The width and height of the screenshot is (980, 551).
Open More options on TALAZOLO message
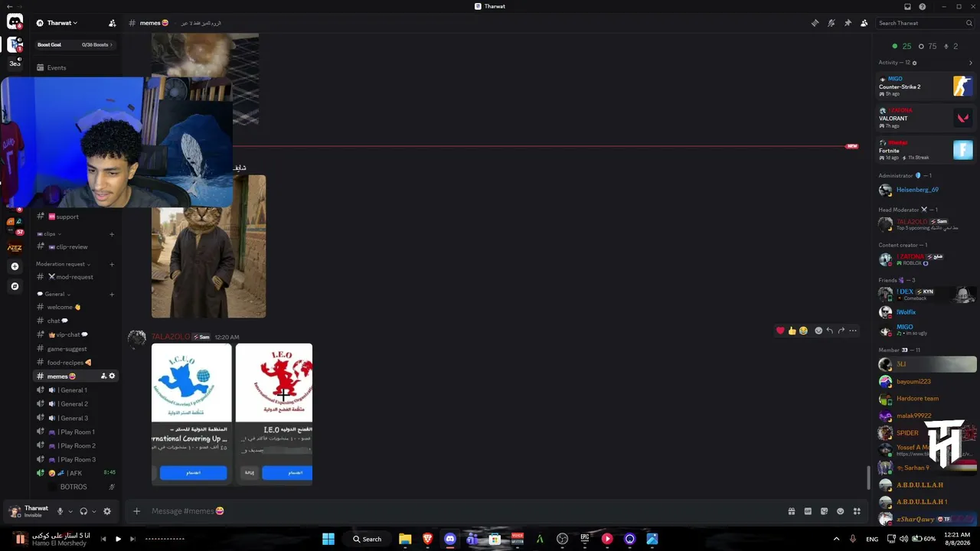853,331
